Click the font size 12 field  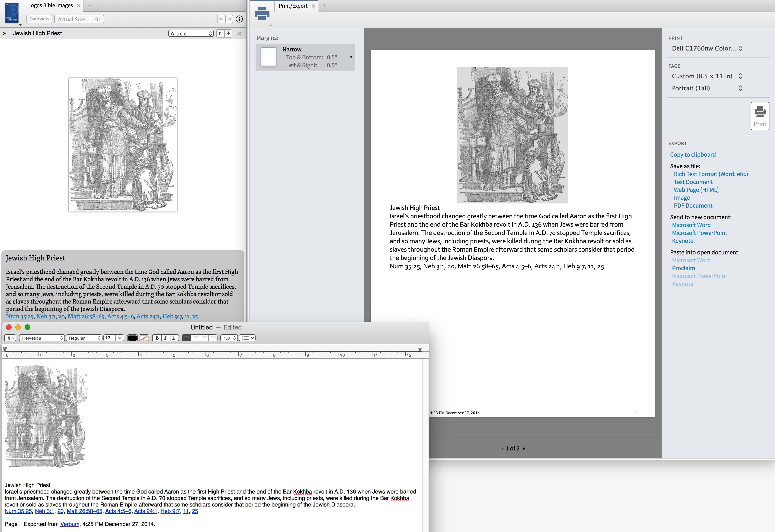point(110,338)
